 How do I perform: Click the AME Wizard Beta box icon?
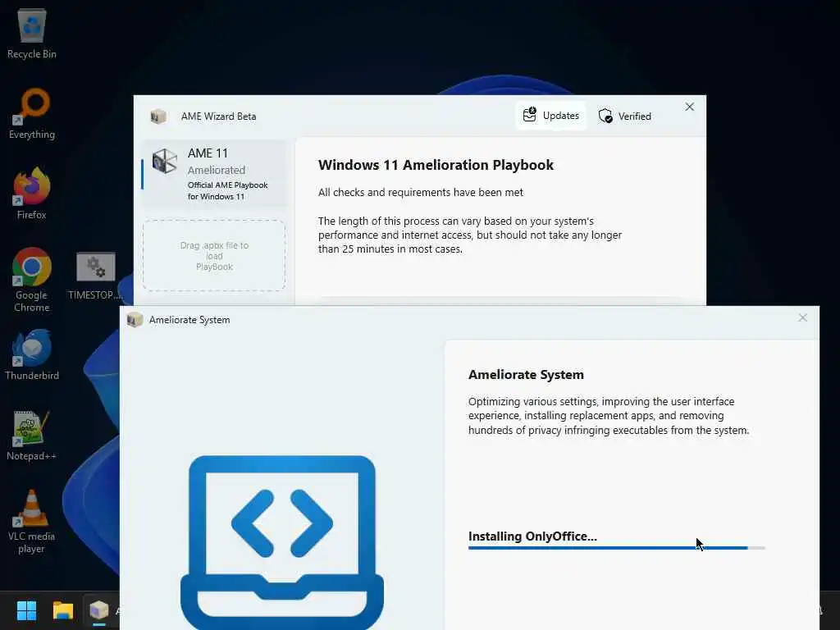(x=158, y=116)
